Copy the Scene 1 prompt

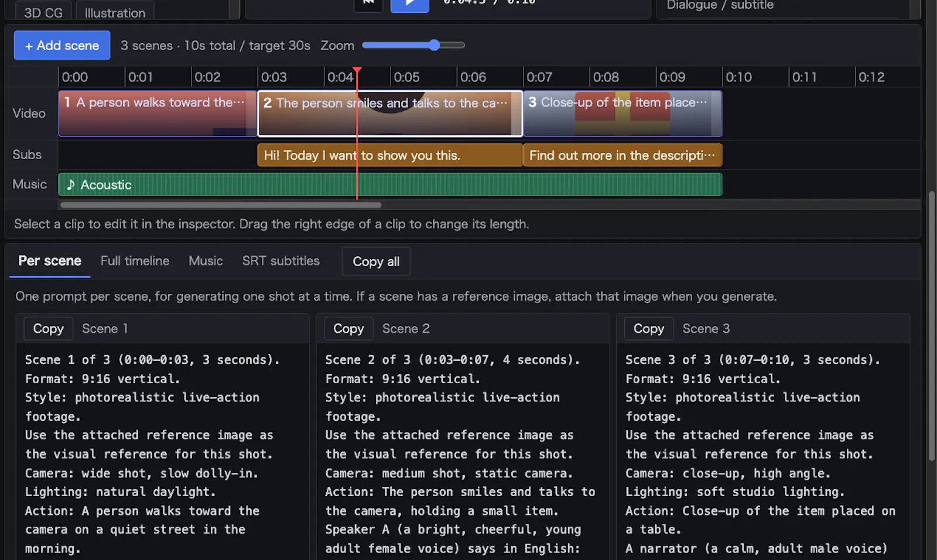(48, 328)
